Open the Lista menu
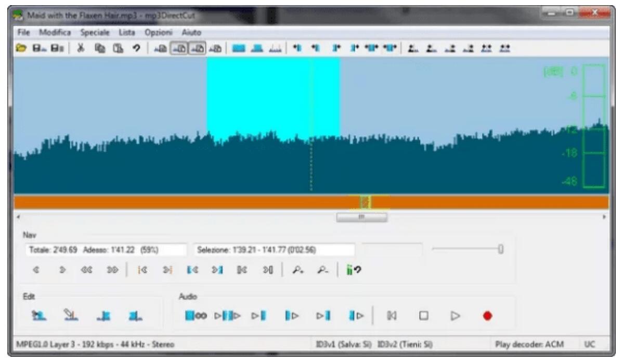This screenshot has width=624, height=364. pyautogui.click(x=126, y=32)
